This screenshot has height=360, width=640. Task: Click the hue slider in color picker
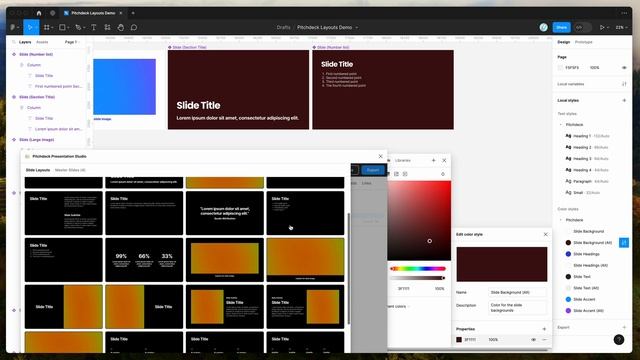click(x=418, y=269)
